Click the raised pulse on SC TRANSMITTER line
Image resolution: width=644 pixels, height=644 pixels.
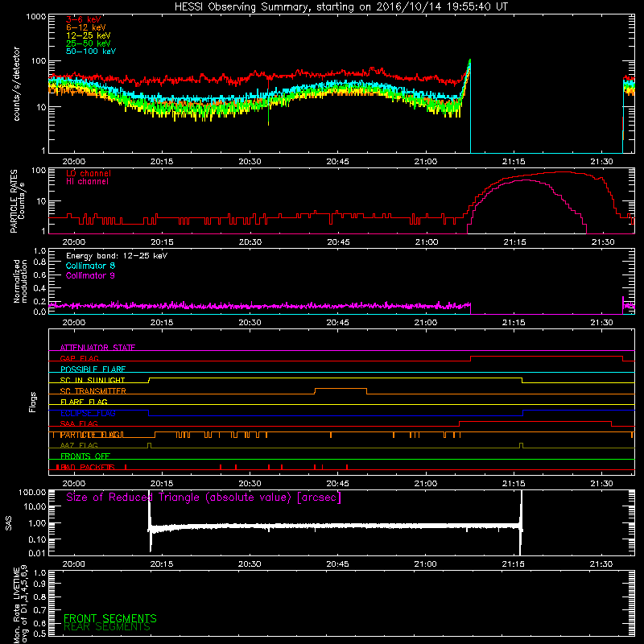(341, 389)
